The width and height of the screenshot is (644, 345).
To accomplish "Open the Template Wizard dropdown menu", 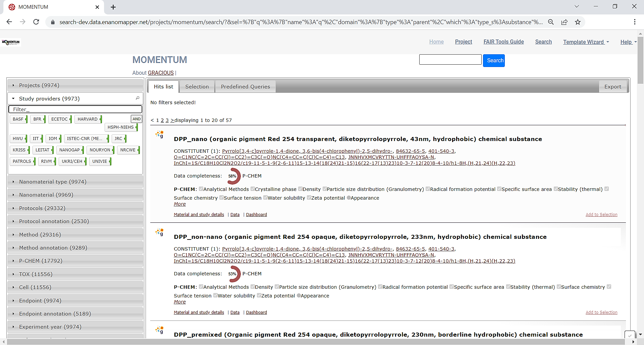I will coord(586,42).
